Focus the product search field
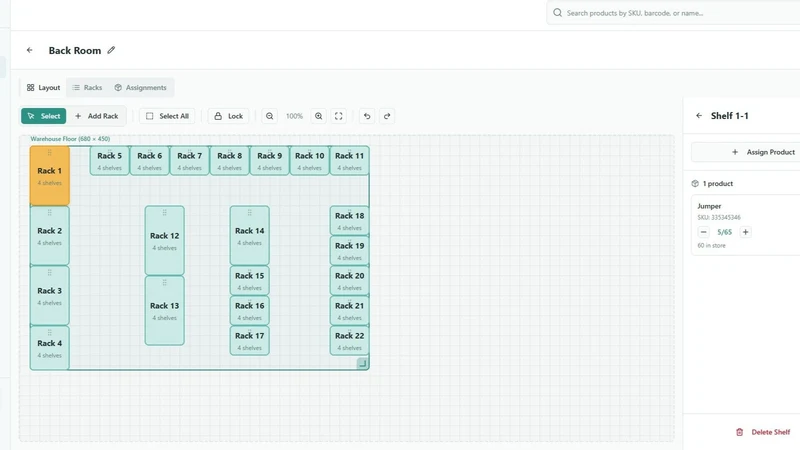This screenshot has height=450, width=800. (x=673, y=13)
